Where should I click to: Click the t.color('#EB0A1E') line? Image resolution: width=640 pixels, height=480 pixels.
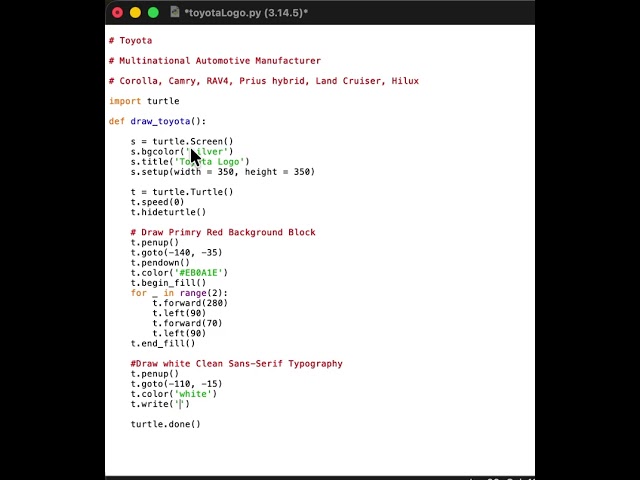(179, 273)
